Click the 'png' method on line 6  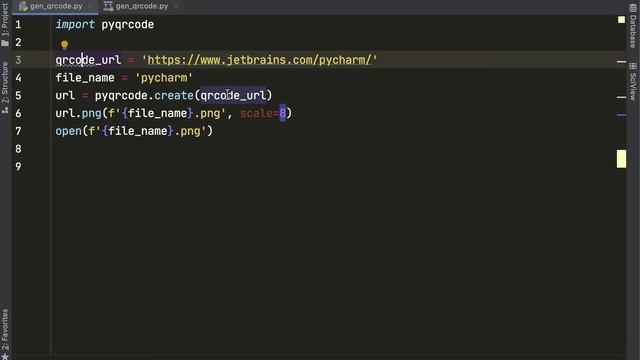pos(91,113)
